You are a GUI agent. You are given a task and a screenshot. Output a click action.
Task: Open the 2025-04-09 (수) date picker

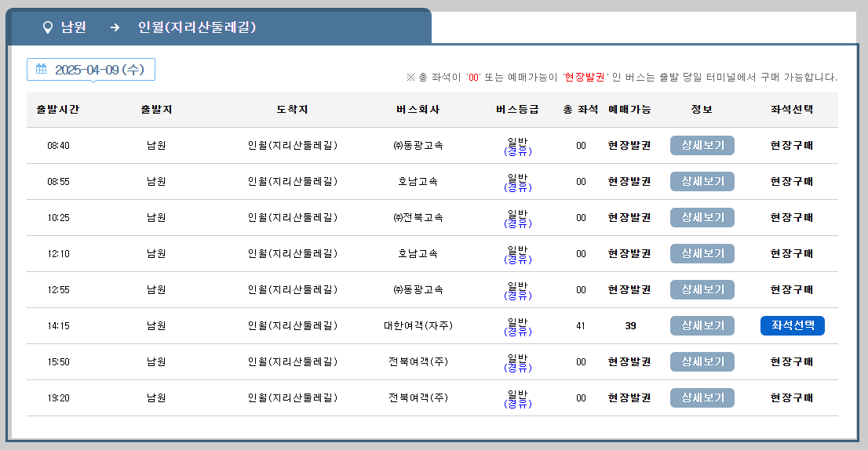[x=91, y=70]
